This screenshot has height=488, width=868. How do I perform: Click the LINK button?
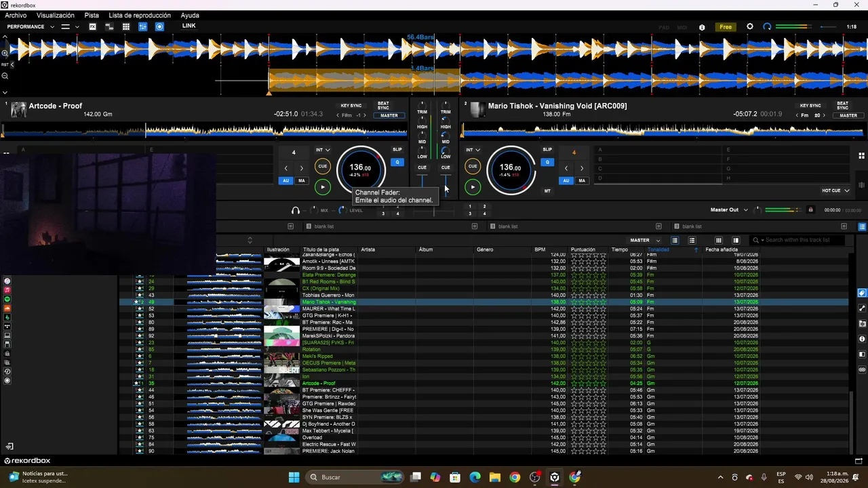[189, 26]
